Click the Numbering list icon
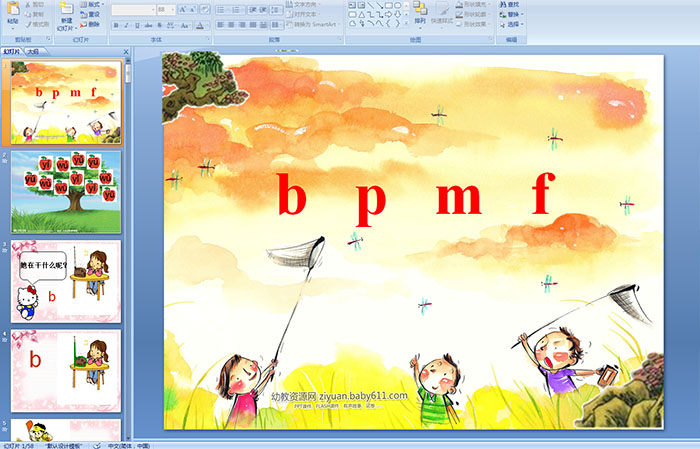The width and height of the screenshot is (700, 449). click(236, 10)
